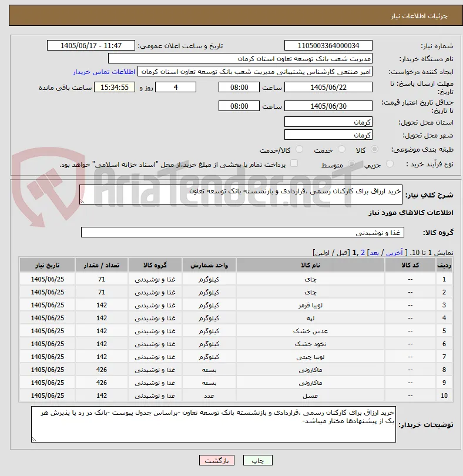
Task: Click the تاریخ نیاز column header
Action: tap(48, 265)
